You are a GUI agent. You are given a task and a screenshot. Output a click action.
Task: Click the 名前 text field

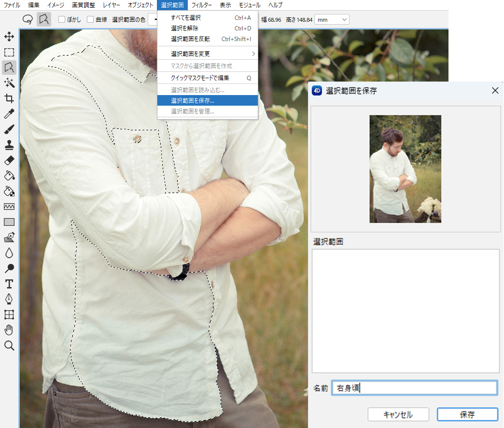(x=415, y=388)
